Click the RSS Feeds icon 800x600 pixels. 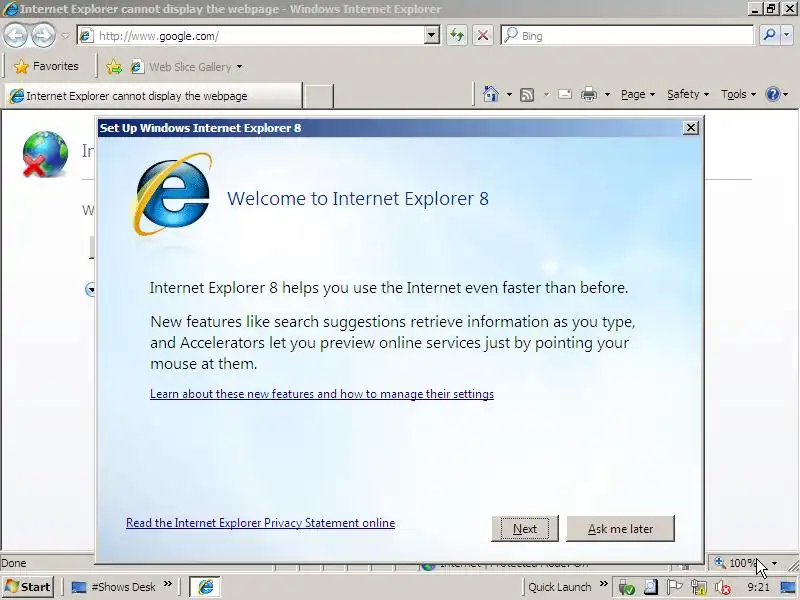point(527,94)
